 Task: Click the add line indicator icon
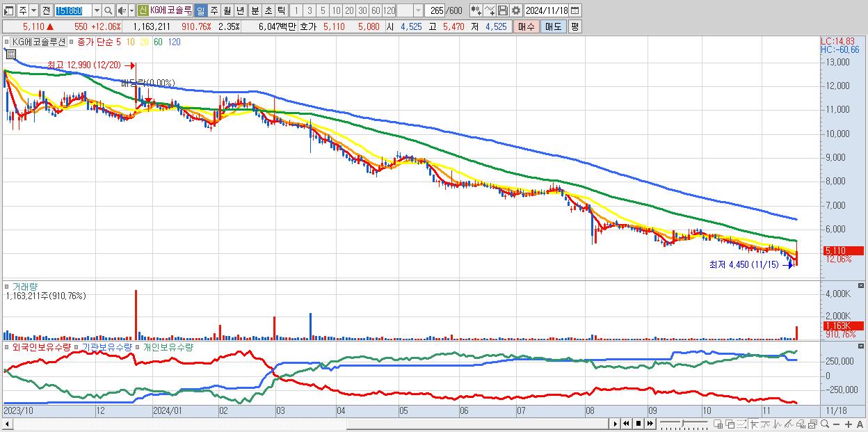pos(490,10)
